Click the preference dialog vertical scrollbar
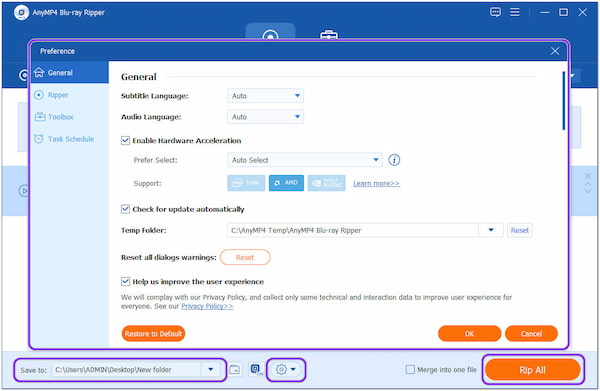Image resolution: width=600 pixels, height=391 pixels. point(564,101)
